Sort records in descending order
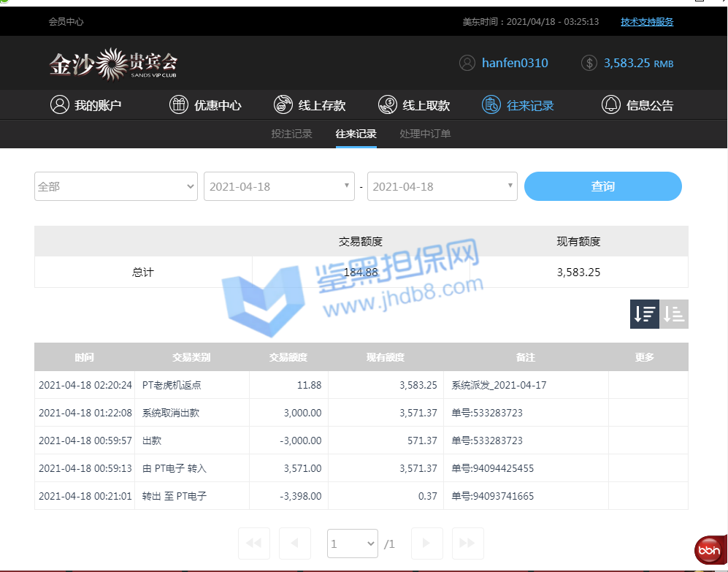The height and width of the screenshot is (572, 728). click(644, 314)
